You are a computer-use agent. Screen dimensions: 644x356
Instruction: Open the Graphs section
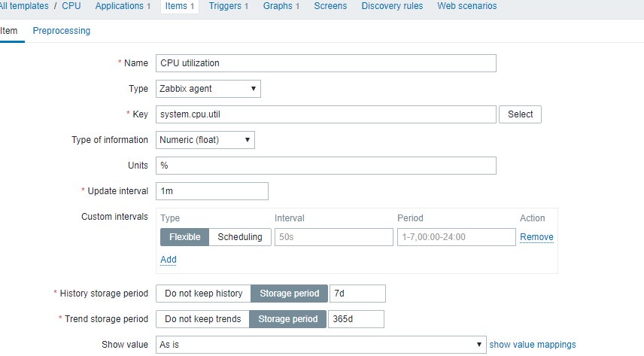[281, 6]
